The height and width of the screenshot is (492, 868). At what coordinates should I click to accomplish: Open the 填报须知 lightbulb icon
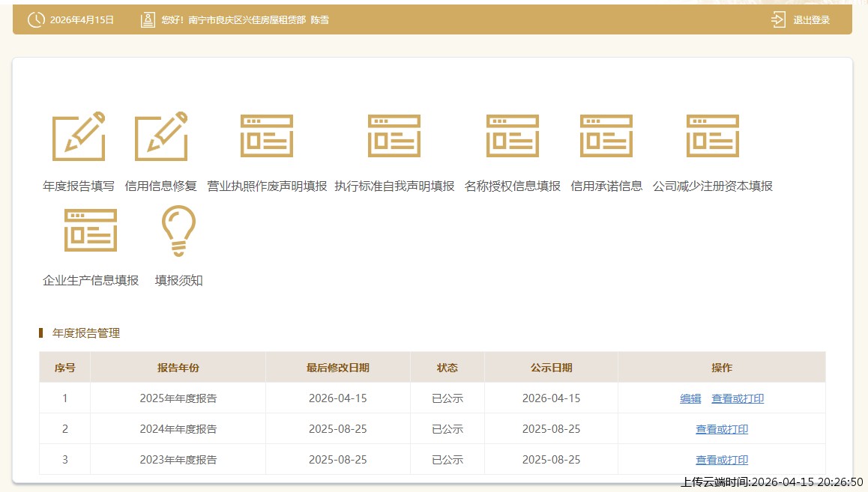(x=178, y=231)
